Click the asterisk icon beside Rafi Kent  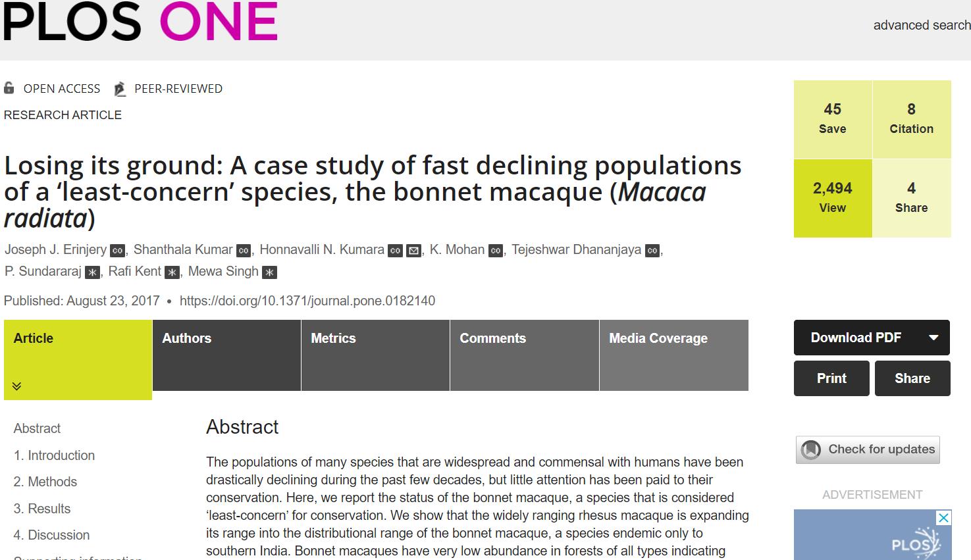point(172,272)
